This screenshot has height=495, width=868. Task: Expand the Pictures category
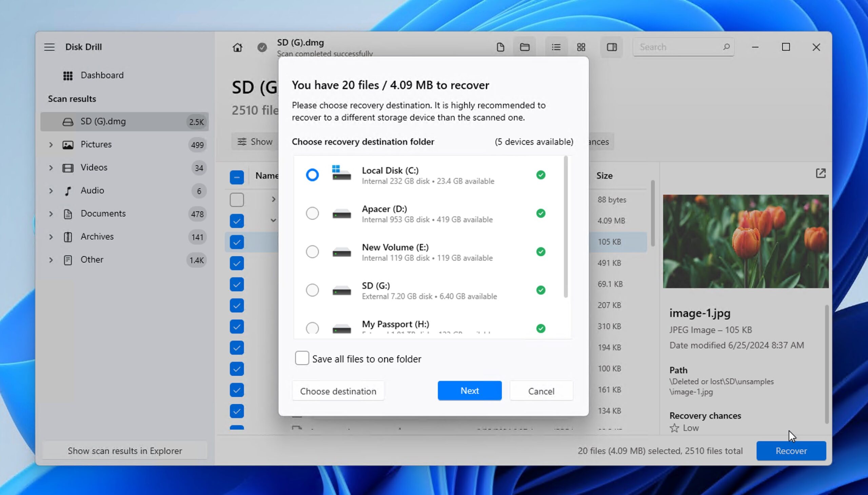pyautogui.click(x=51, y=145)
